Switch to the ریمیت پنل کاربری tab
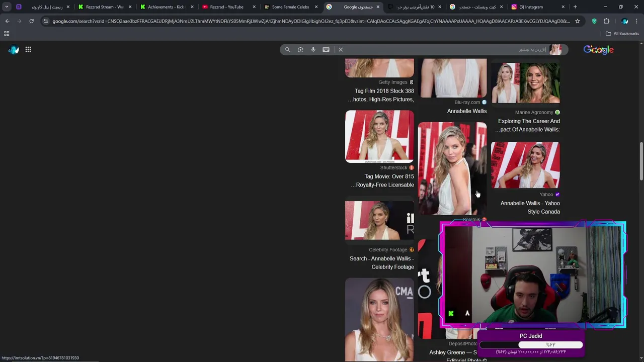 tap(43, 7)
